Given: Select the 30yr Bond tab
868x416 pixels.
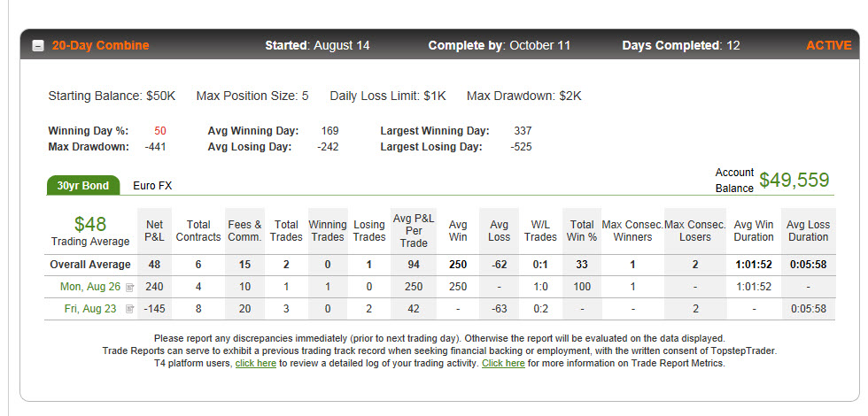Looking at the screenshot, I should tap(83, 185).
